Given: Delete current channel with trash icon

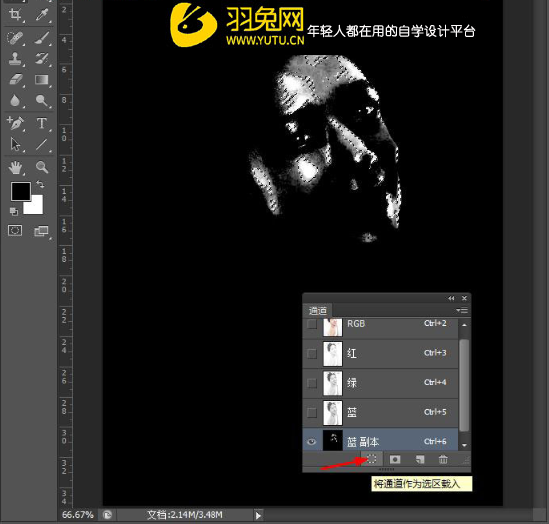Looking at the screenshot, I should click(443, 459).
